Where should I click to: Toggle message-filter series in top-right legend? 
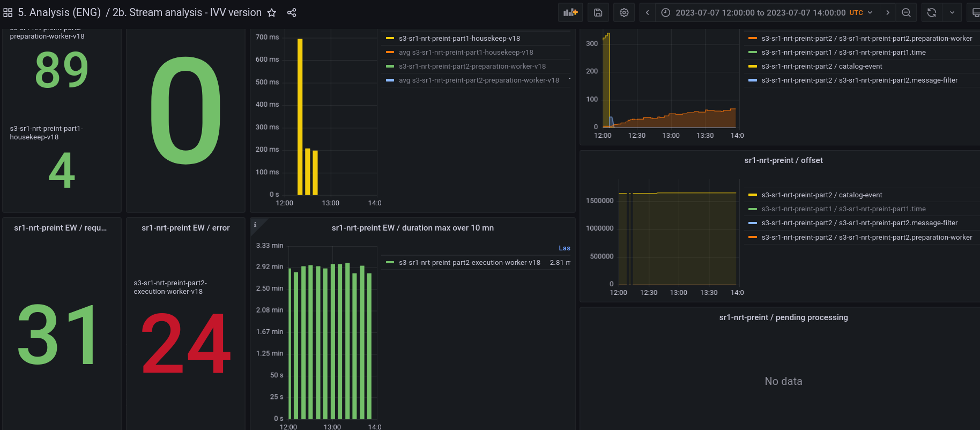pos(859,80)
